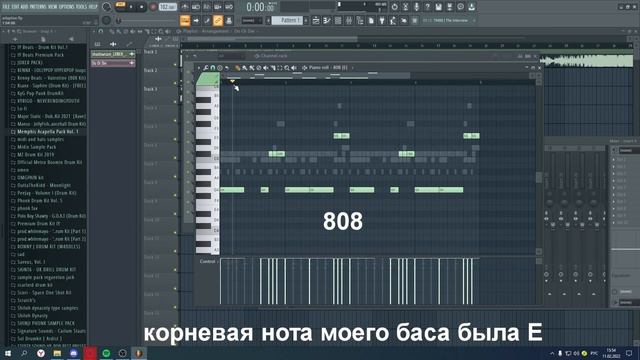Image resolution: width=640 pixels, height=360 pixels.
Task: Expand 'Premium Drum Kit II' folder
Action: [x=38, y=224]
